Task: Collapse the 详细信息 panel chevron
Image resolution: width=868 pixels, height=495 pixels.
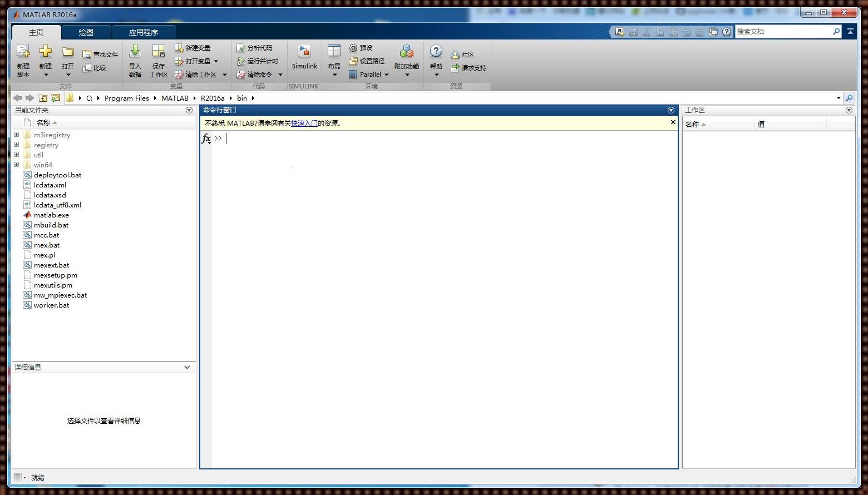Action: click(x=187, y=367)
